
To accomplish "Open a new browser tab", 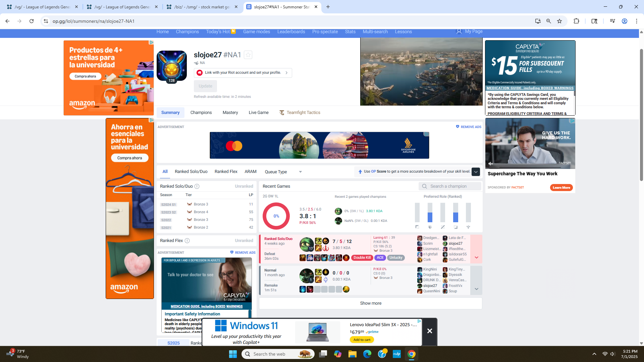I will pos(328,7).
